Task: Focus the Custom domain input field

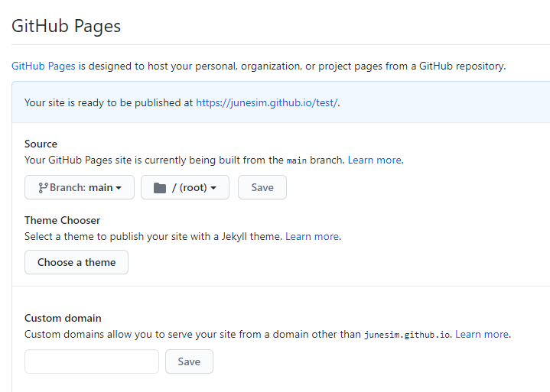Action: (x=92, y=361)
